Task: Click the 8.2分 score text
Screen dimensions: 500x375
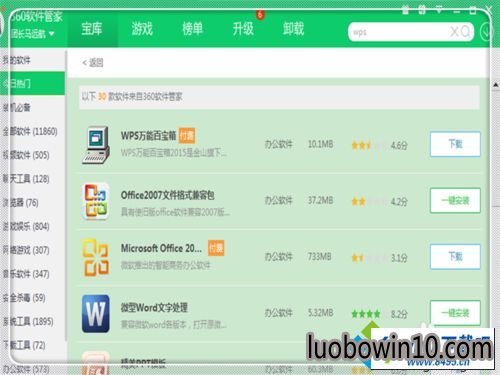Action: tap(399, 314)
